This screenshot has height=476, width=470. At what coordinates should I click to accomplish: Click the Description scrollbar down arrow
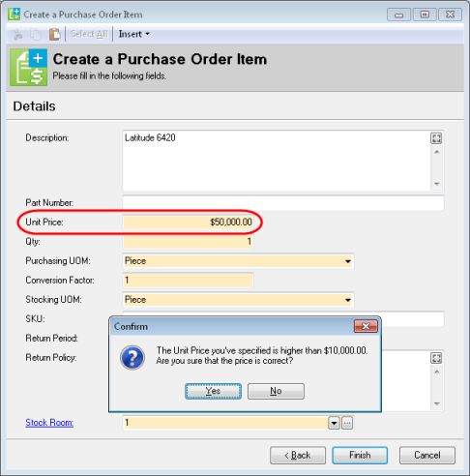tap(437, 184)
